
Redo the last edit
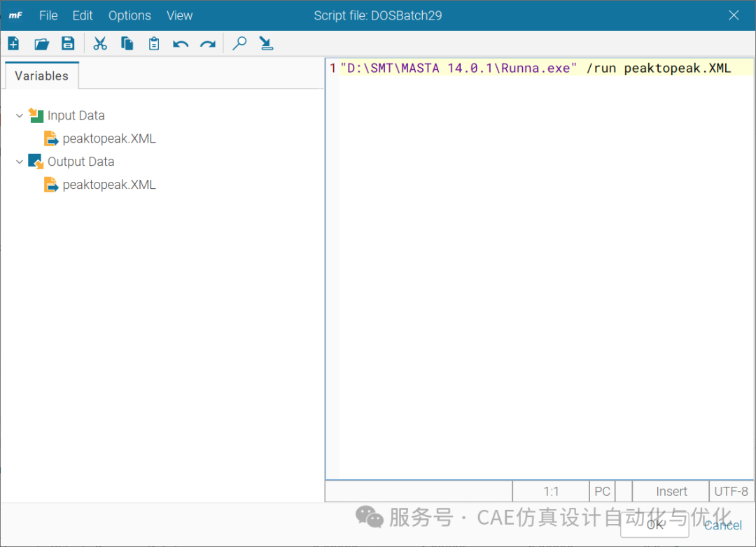point(208,44)
